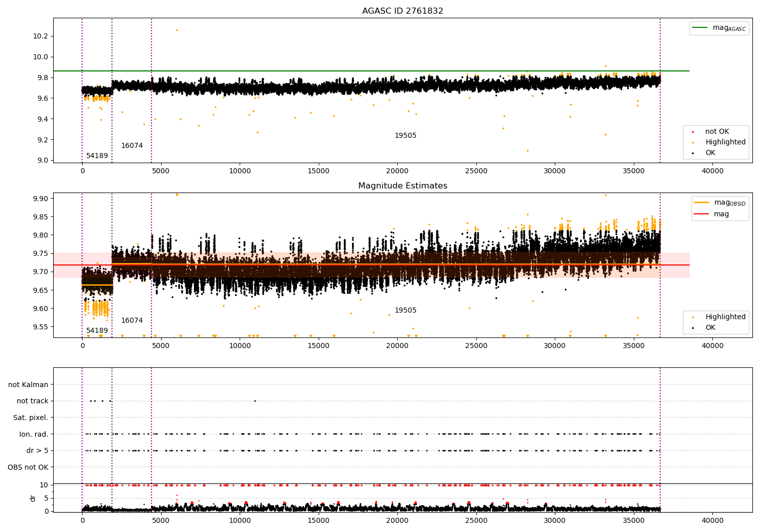Click the 9.85 y-axis tick label
The image size is (760, 532).
point(40,217)
